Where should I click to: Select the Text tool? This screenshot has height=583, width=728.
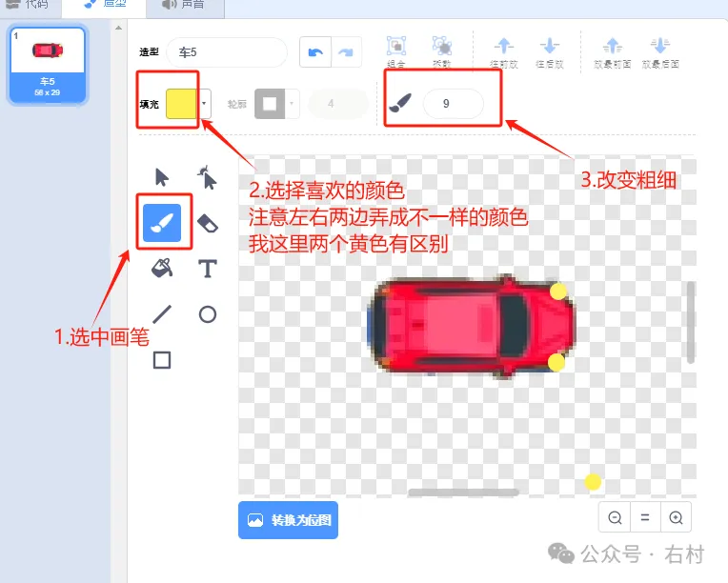pyautogui.click(x=208, y=269)
